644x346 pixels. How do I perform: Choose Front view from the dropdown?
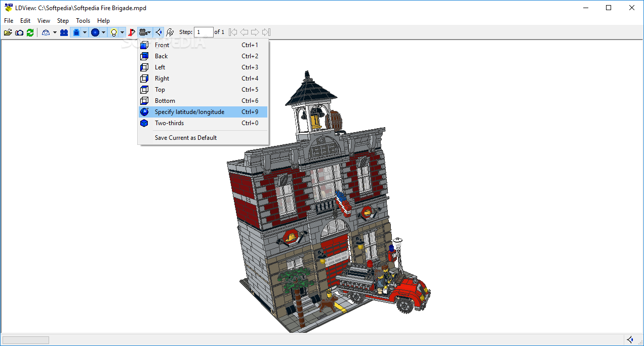click(x=203, y=45)
